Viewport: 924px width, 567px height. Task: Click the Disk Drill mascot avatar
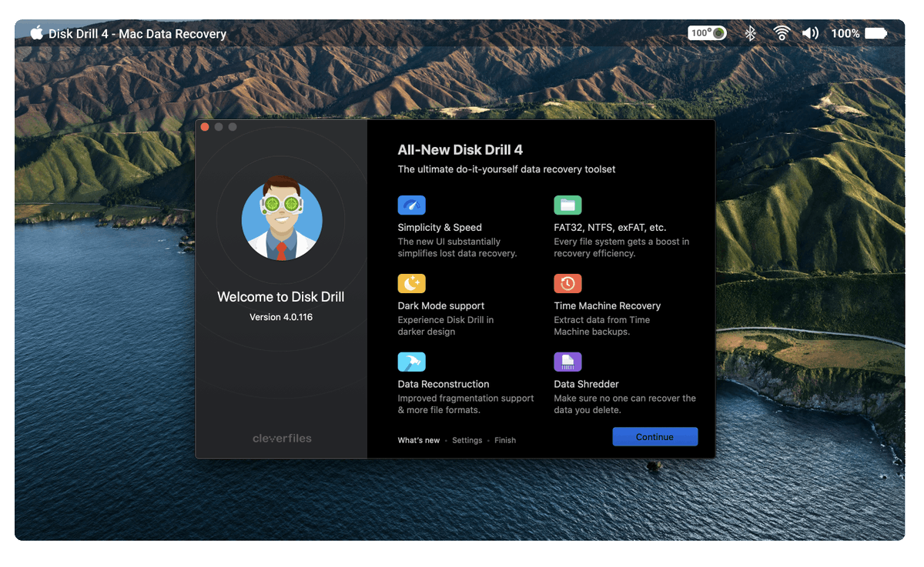pos(282,218)
